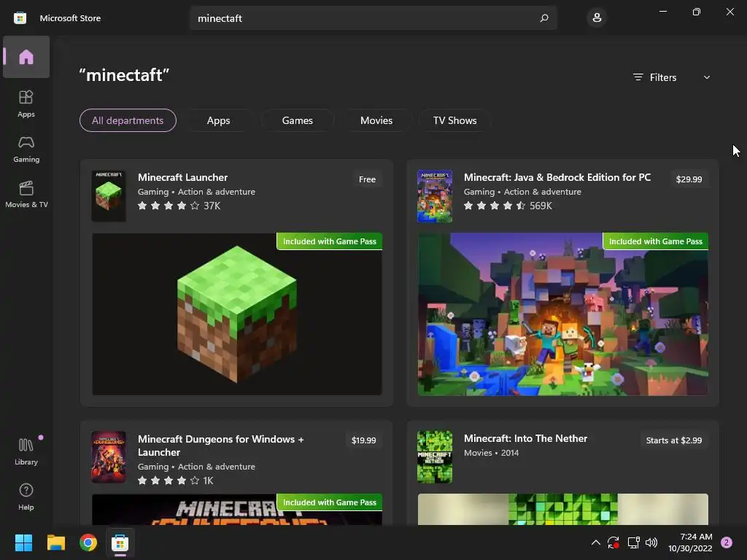The width and height of the screenshot is (747, 560).
Task: Click the 569K star rating
Action: coord(508,206)
